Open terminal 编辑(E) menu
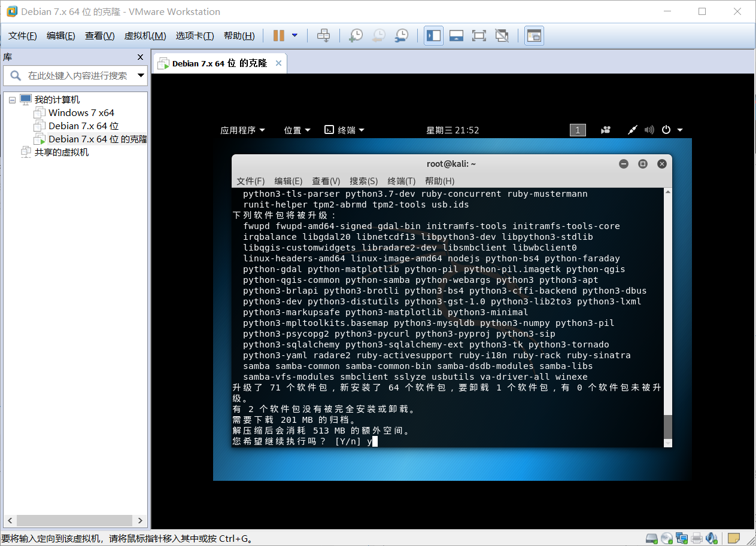The height and width of the screenshot is (546, 756). pos(289,181)
